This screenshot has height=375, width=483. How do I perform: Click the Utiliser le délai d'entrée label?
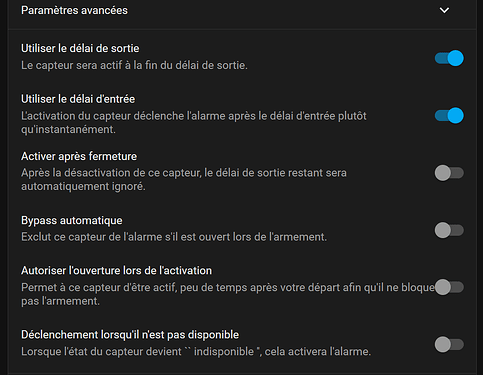click(78, 99)
